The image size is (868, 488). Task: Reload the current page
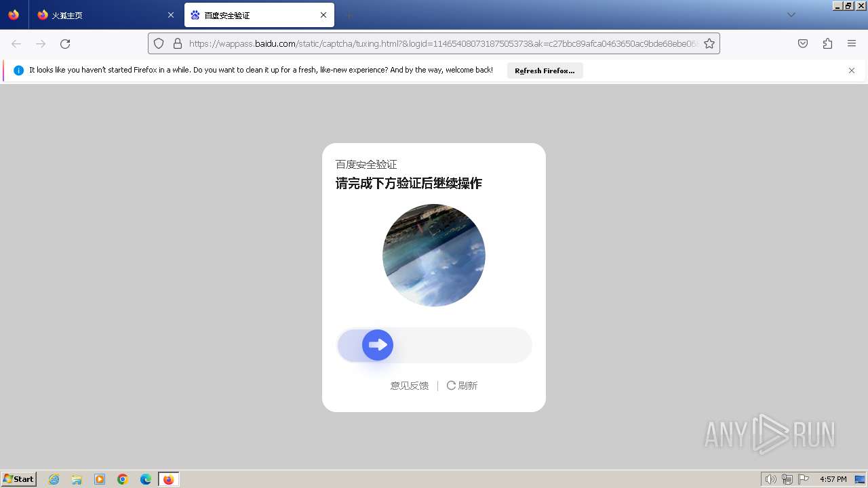coord(65,43)
